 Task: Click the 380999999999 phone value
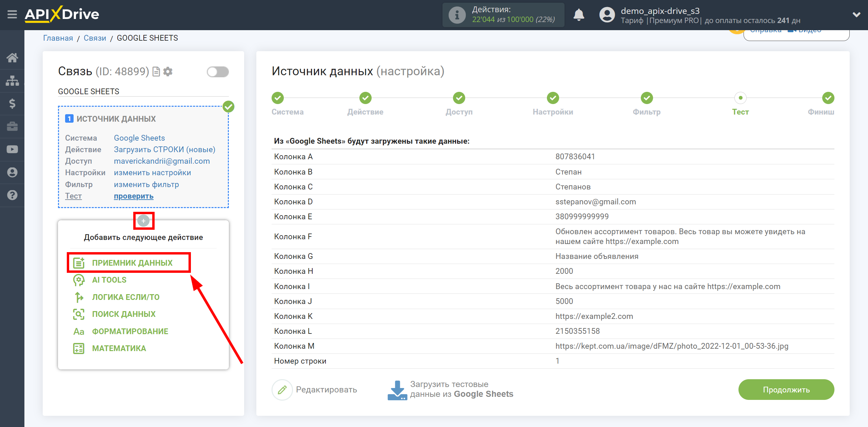[x=582, y=217]
